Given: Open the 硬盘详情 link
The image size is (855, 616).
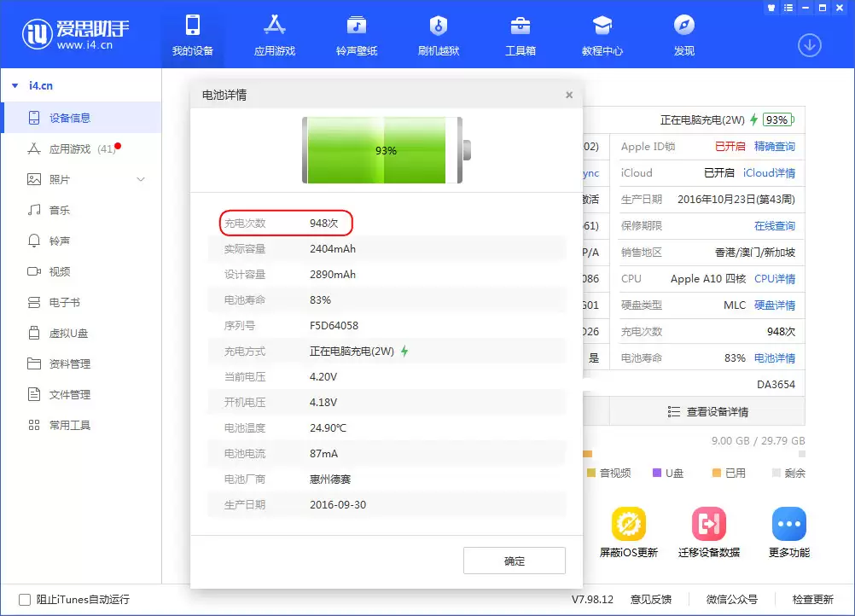Looking at the screenshot, I should (774, 305).
